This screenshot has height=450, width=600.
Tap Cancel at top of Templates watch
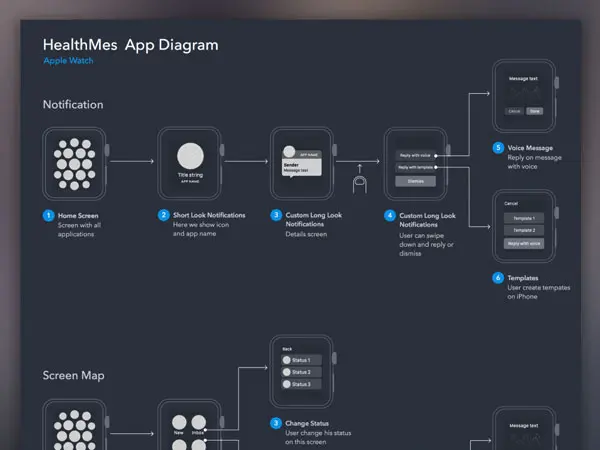(511, 204)
